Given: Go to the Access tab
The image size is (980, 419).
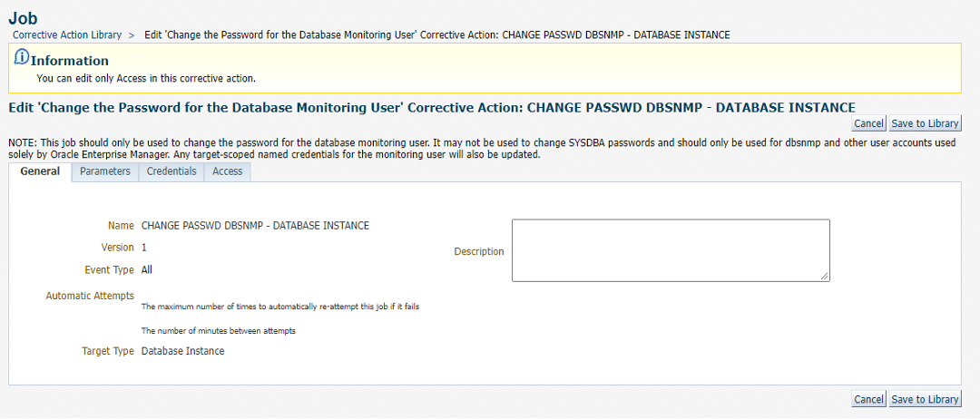Looking at the screenshot, I should pyautogui.click(x=228, y=171).
